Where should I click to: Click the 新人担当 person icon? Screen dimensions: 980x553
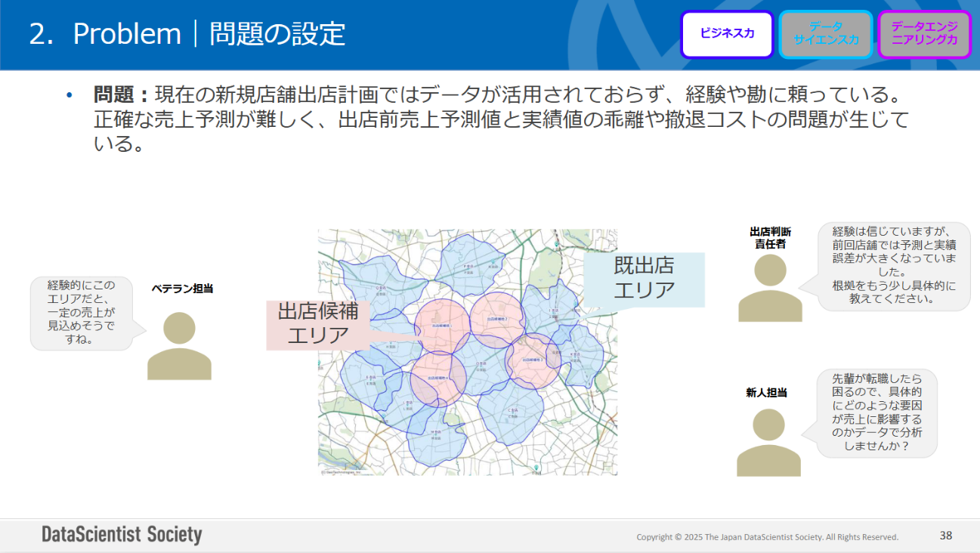[768, 442]
